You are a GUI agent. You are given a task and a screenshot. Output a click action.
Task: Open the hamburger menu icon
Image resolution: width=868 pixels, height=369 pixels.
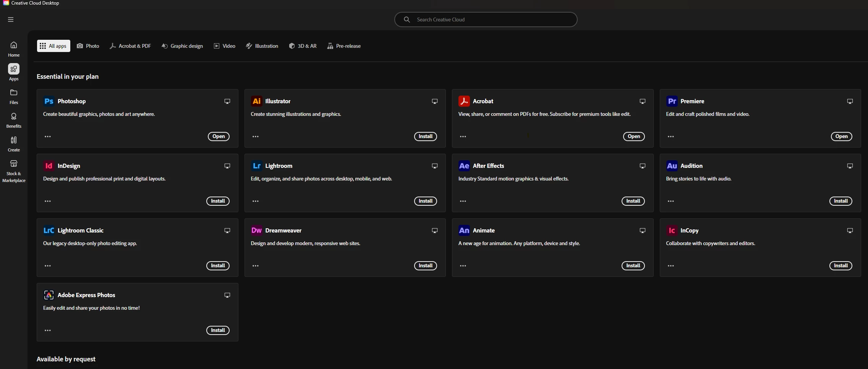click(11, 20)
